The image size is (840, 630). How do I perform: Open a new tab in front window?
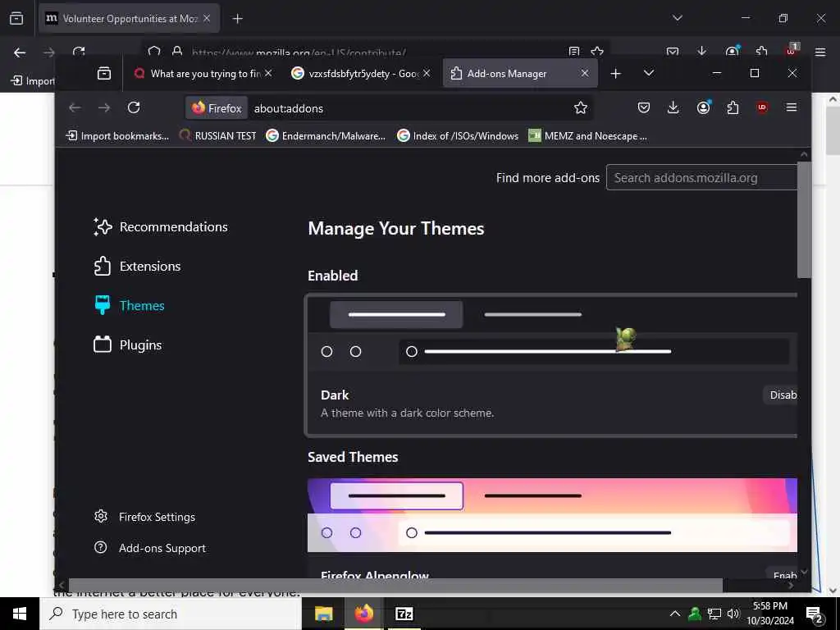coord(615,73)
